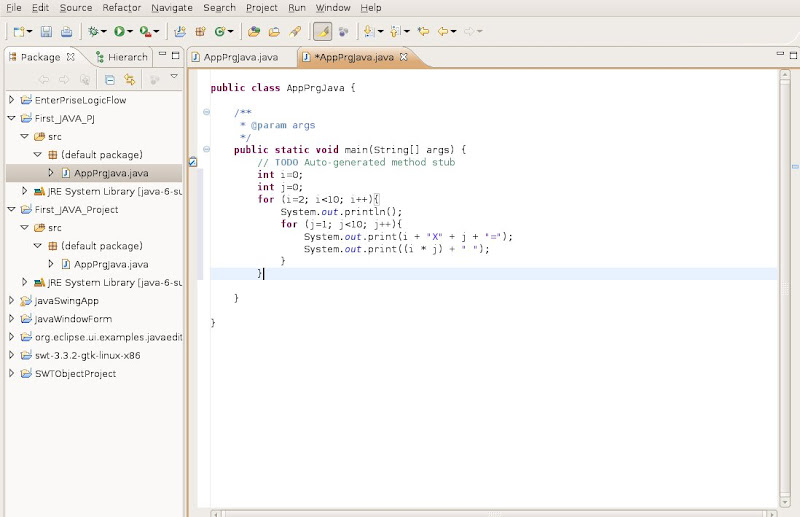Click the Print icon in toolbar
The image size is (800, 517).
click(x=66, y=32)
